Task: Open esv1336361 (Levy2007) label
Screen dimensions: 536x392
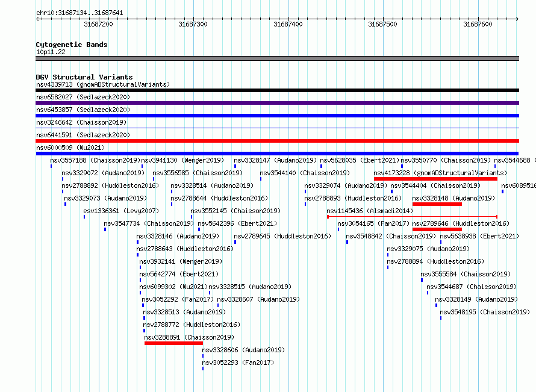Action: point(121,211)
